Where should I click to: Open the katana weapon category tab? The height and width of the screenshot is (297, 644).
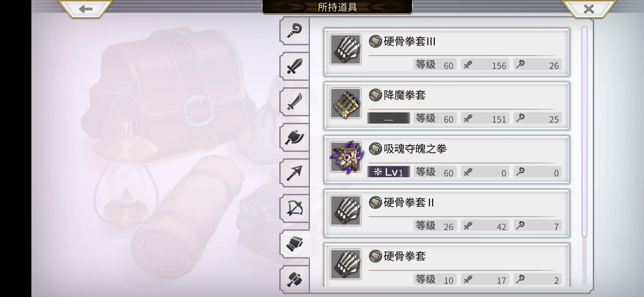pyautogui.click(x=294, y=102)
